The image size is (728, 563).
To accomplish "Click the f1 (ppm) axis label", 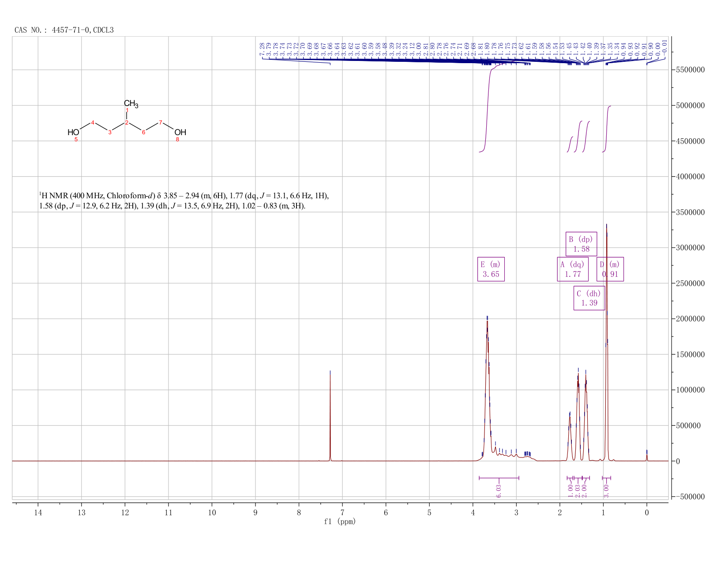I will point(340,521).
